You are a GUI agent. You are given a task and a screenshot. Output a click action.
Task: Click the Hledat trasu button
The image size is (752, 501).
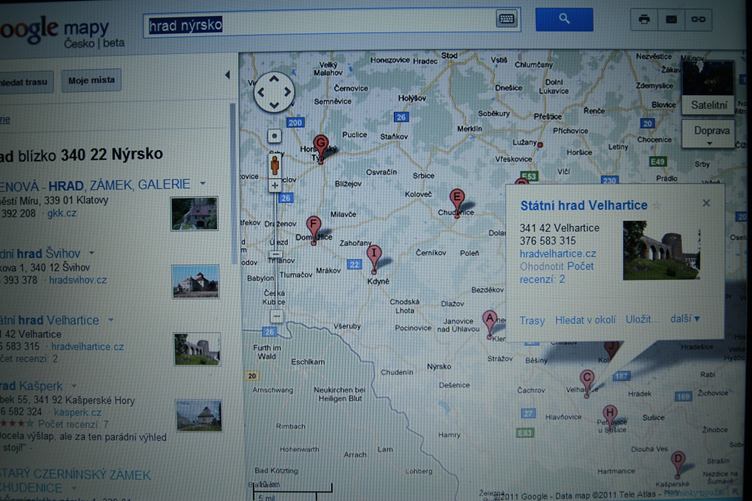(25, 82)
